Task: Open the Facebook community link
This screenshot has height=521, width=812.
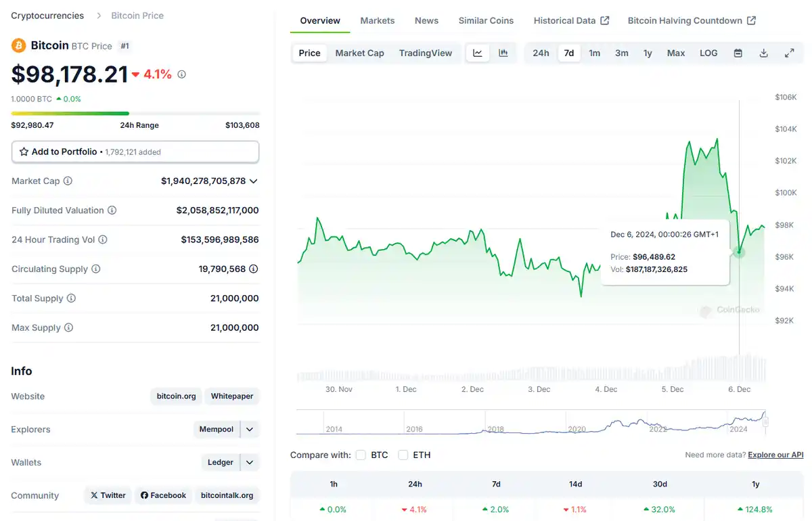Action: pyautogui.click(x=163, y=495)
